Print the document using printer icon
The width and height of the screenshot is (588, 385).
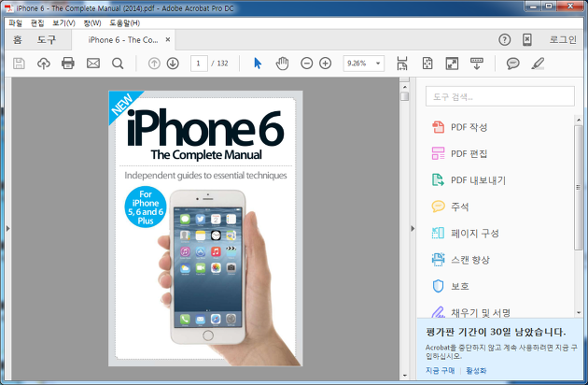(68, 64)
